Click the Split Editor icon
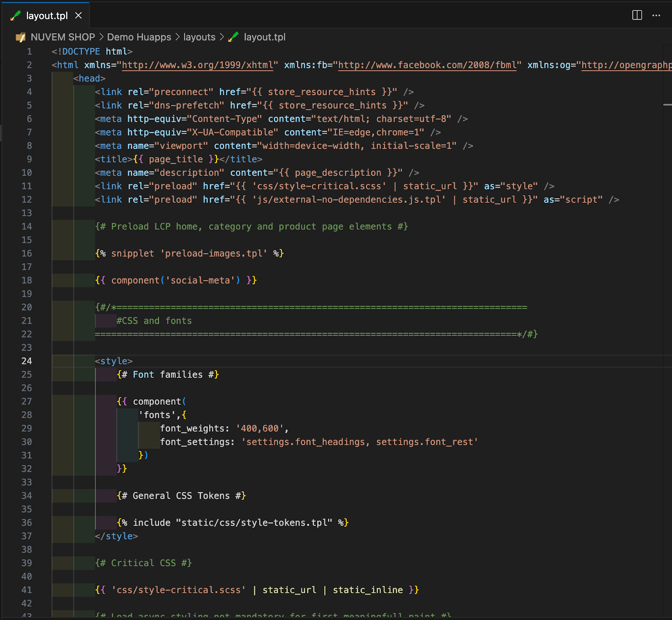Screen dimensions: 672x620 coord(637,16)
